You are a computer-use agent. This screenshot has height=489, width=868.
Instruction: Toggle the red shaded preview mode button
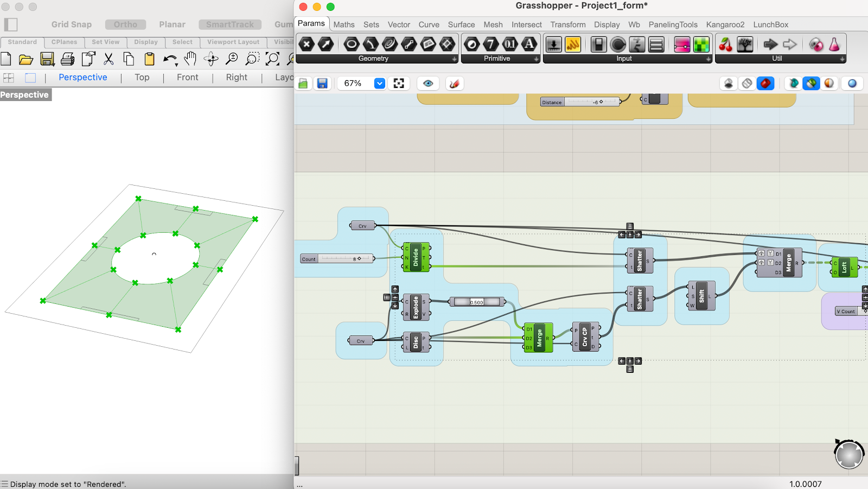point(765,84)
